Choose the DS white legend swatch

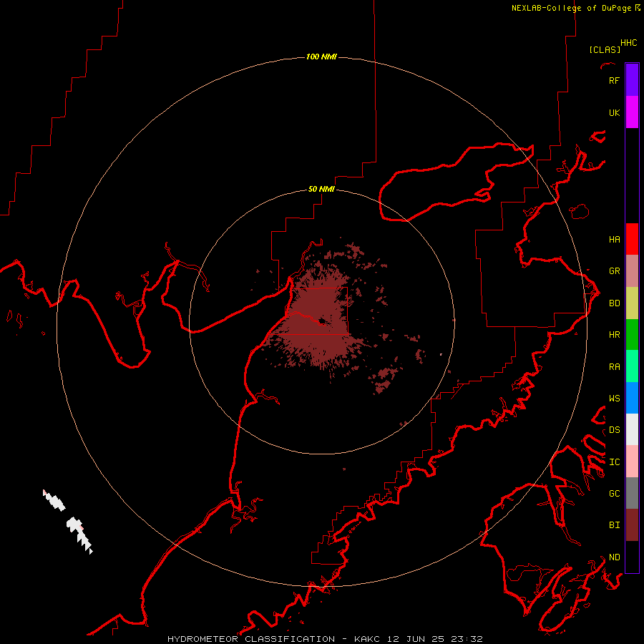pos(632,429)
